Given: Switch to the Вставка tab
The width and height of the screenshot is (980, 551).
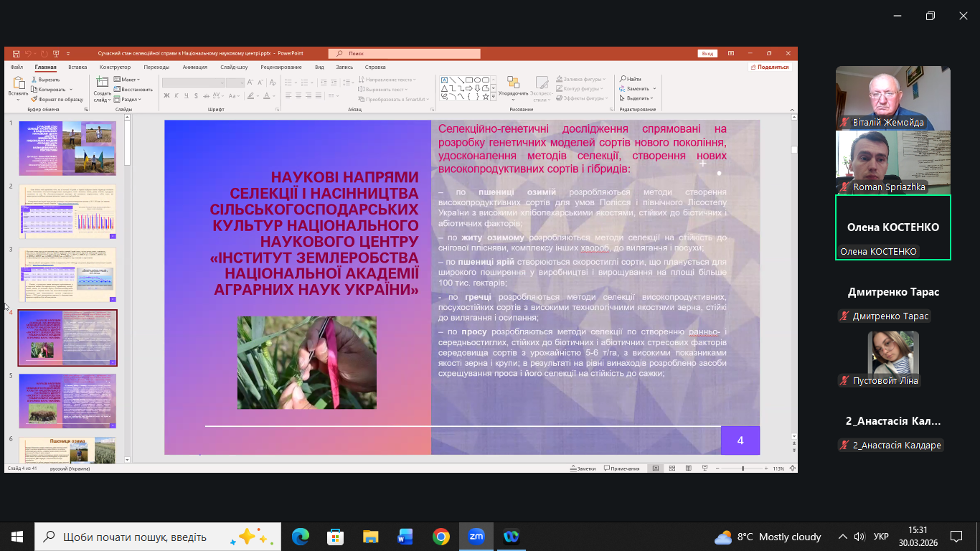Looking at the screenshot, I should tap(77, 67).
